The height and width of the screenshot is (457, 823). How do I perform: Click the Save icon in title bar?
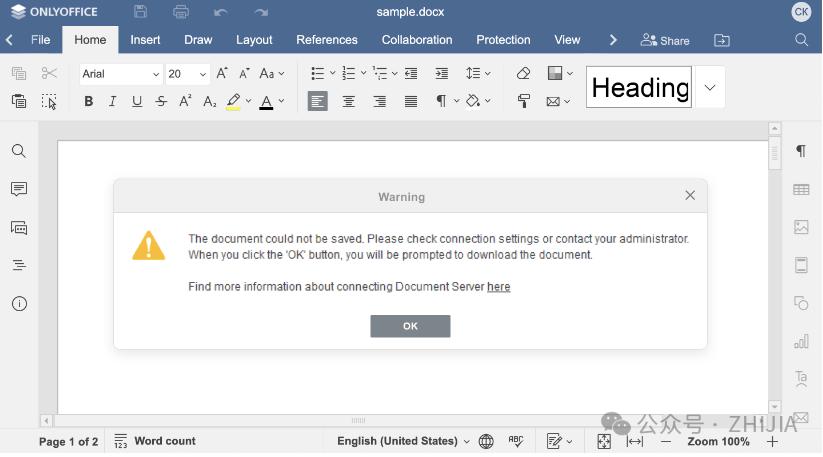(x=141, y=12)
